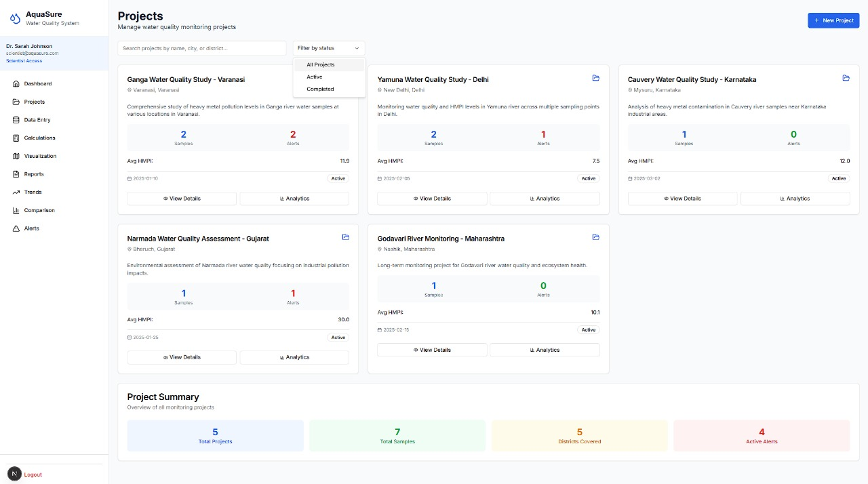Click the AquaSure water droplet logo
This screenshot has height=484, width=868.
click(x=16, y=18)
